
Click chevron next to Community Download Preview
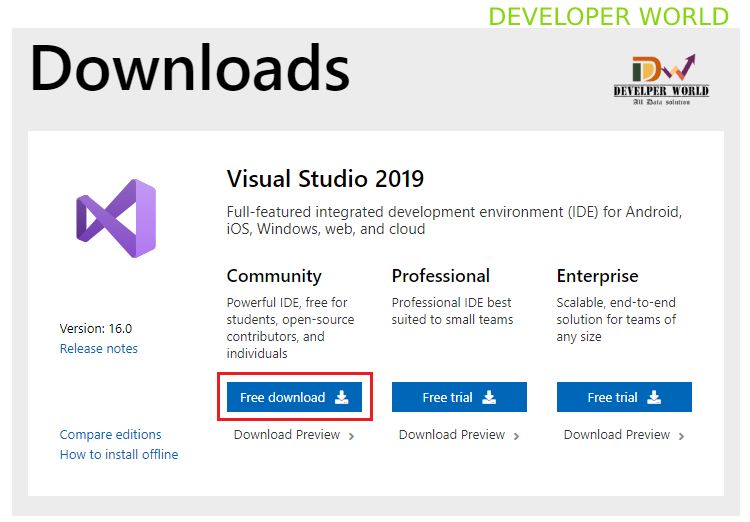click(352, 436)
